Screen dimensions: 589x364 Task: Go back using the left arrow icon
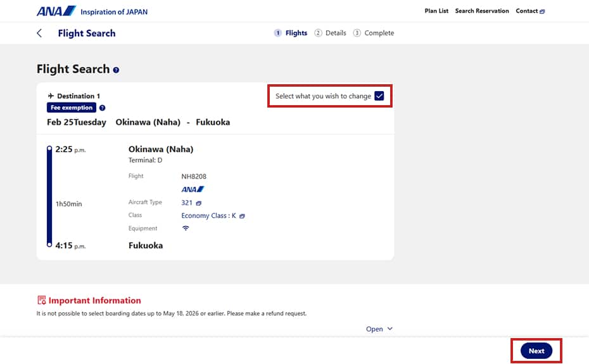pos(39,33)
